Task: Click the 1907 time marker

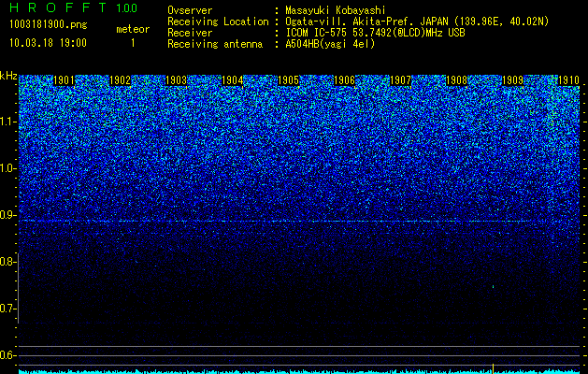Action: [400, 80]
